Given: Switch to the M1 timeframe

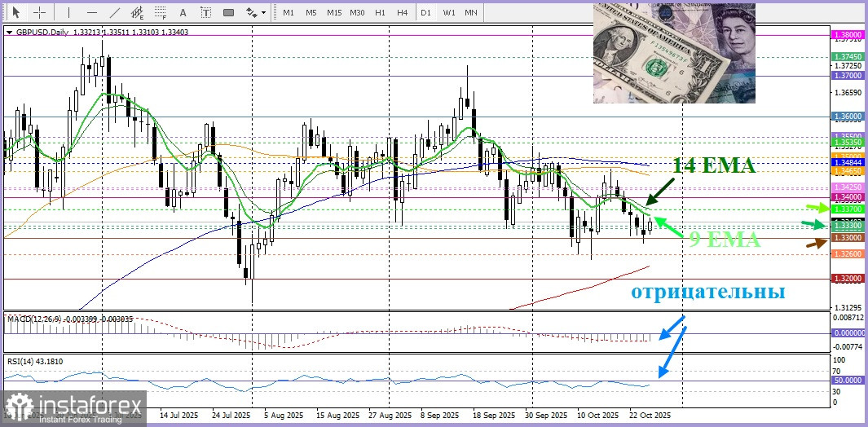Looking at the screenshot, I should click(288, 12).
